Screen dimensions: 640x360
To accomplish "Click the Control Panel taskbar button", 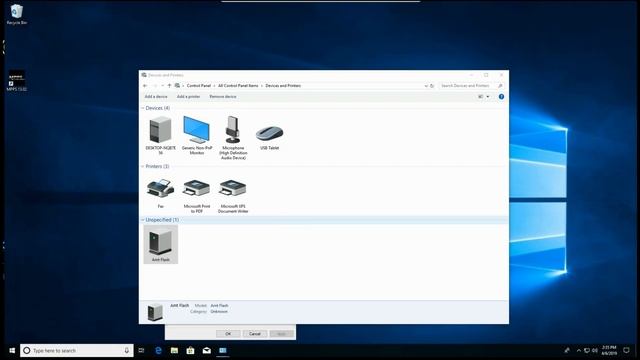I will click(222, 351).
